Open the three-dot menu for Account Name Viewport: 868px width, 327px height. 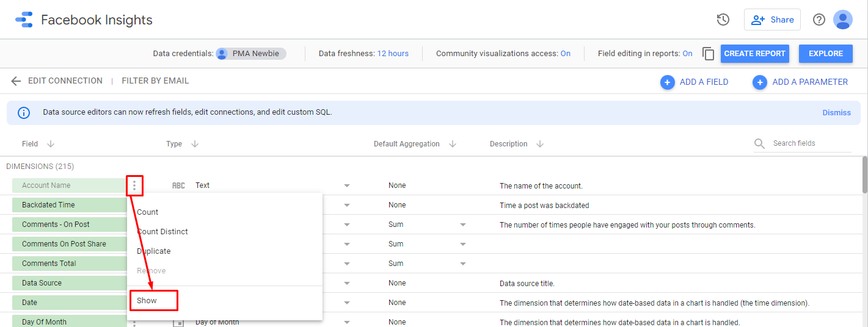coord(134,185)
